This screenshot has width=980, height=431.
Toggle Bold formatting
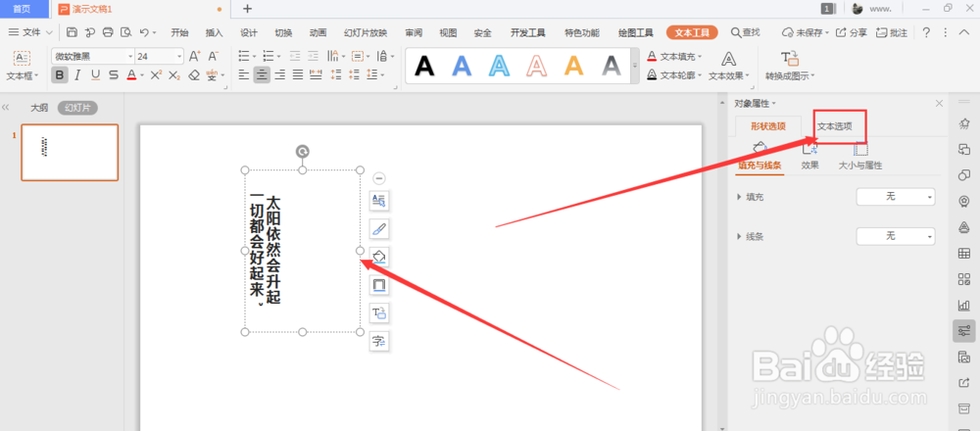(60, 75)
